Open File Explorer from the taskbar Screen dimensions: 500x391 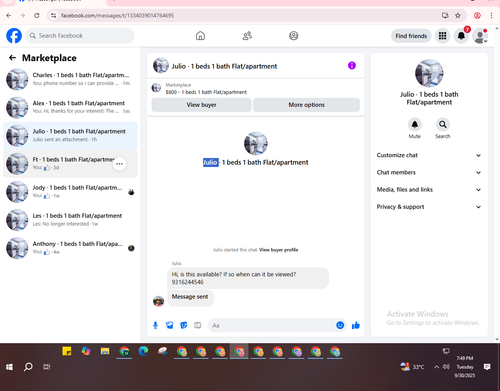[105, 351]
